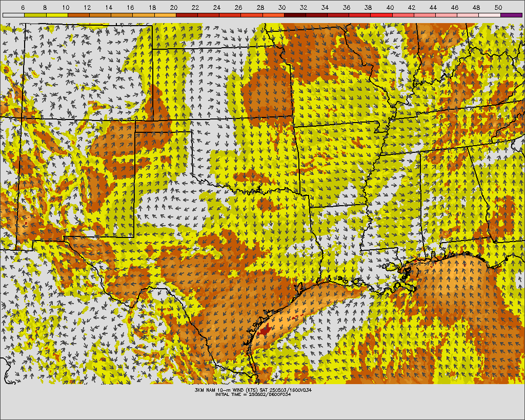525x420 pixels.
Task: Click the orange-red swatch between 28 and 30
Action: coord(273,15)
